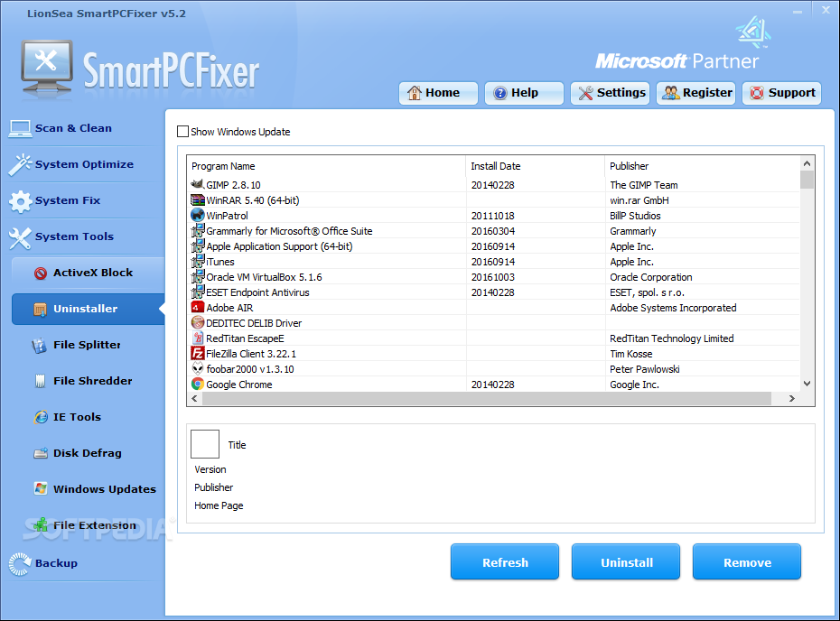Click the list scroll up arrow
This screenshot has height=621, width=840.
pyautogui.click(x=807, y=163)
